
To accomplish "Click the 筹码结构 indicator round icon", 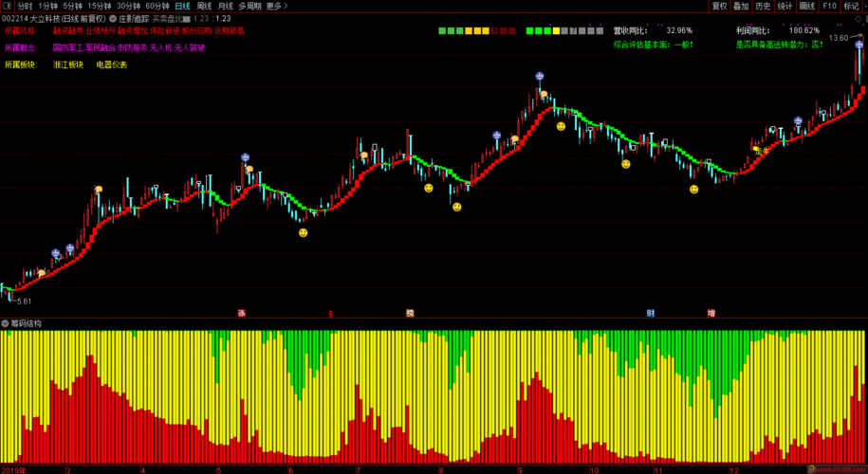I will point(6,323).
